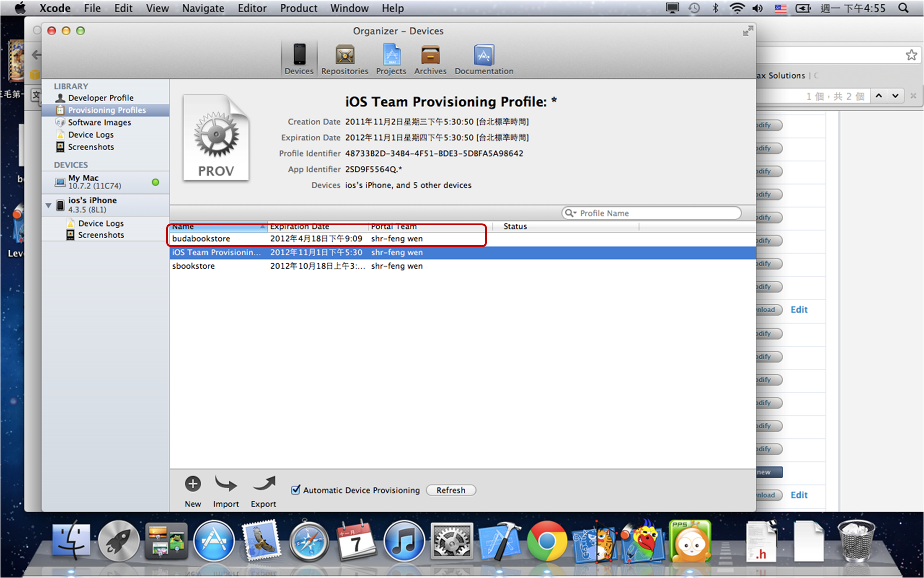Click previous match arrow in browser find bar
Screen dimensions: 924x578
(878, 96)
